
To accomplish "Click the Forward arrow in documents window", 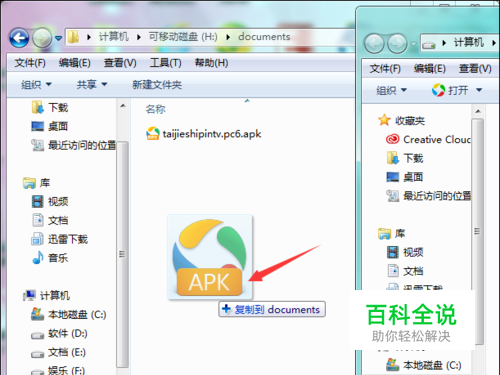I will [x=42, y=38].
